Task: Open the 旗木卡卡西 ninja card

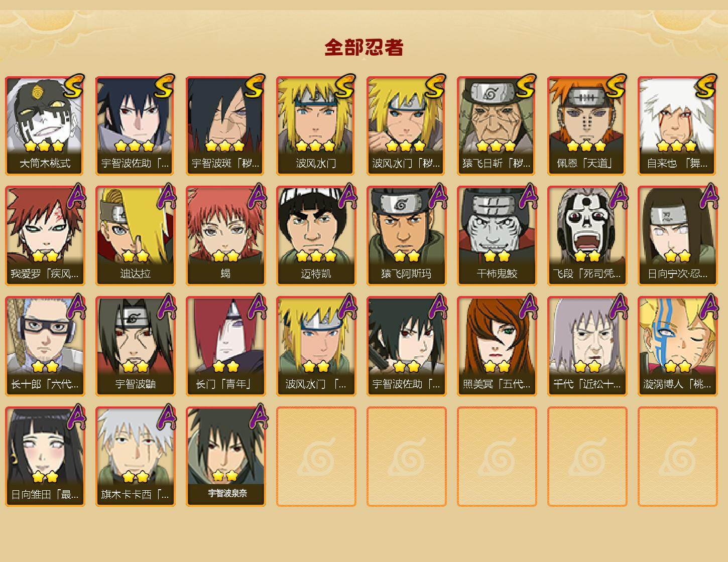Action: [x=135, y=457]
